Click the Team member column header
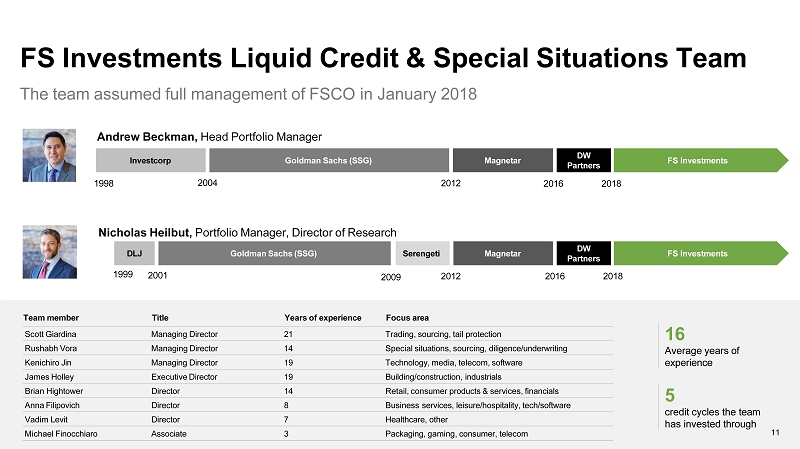Screen dimensions: 800x449 (51, 318)
